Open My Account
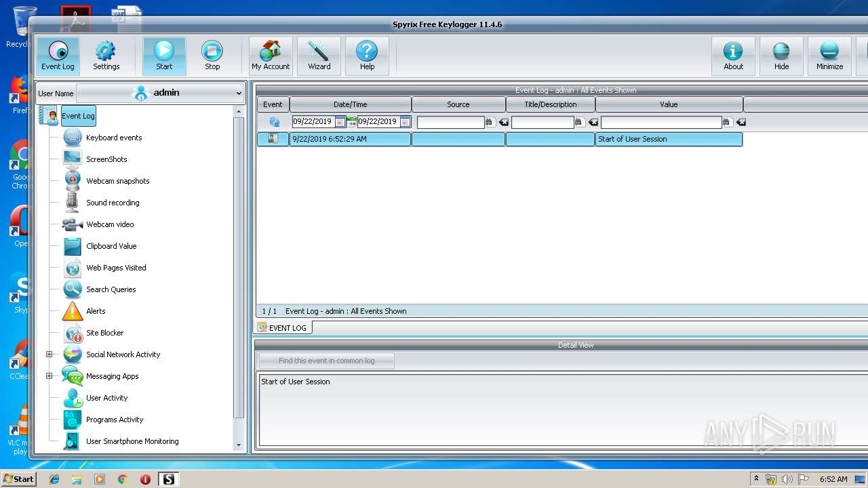The height and width of the screenshot is (488, 868). click(x=271, y=56)
